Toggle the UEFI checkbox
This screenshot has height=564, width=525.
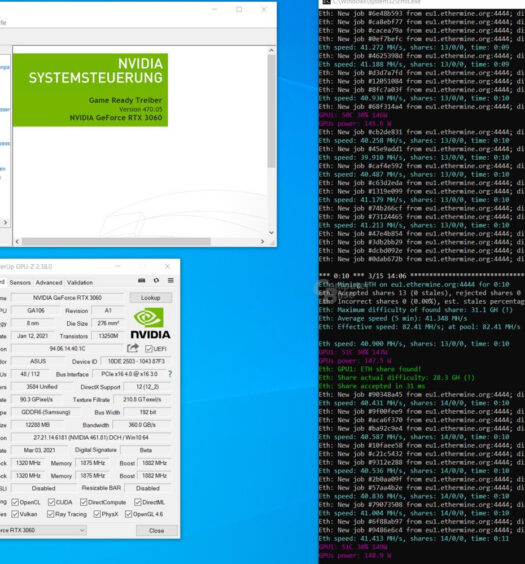[x=149, y=349]
